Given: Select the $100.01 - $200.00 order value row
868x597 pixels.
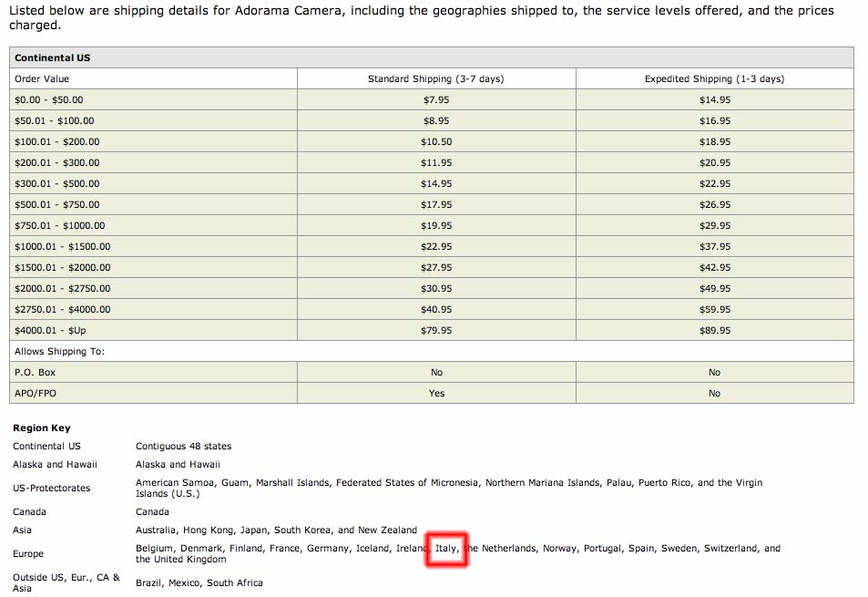Looking at the screenshot, I should (x=57, y=142).
